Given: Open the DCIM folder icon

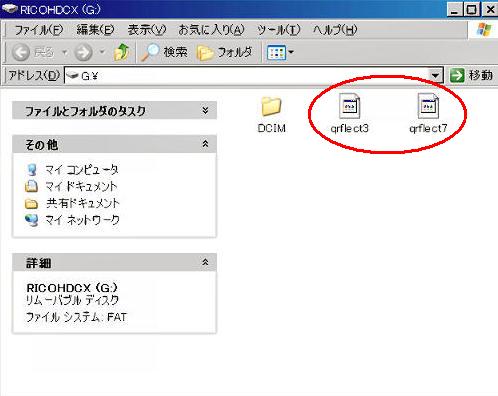Looking at the screenshot, I should point(272,106).
